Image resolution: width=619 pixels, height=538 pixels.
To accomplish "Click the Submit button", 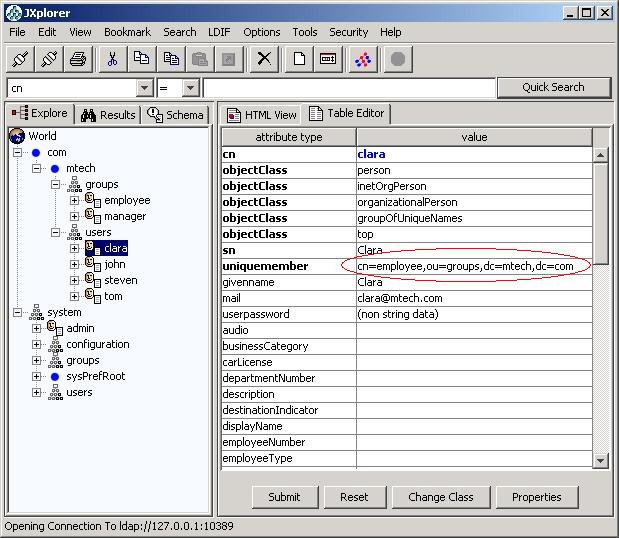I will [285, 497].
